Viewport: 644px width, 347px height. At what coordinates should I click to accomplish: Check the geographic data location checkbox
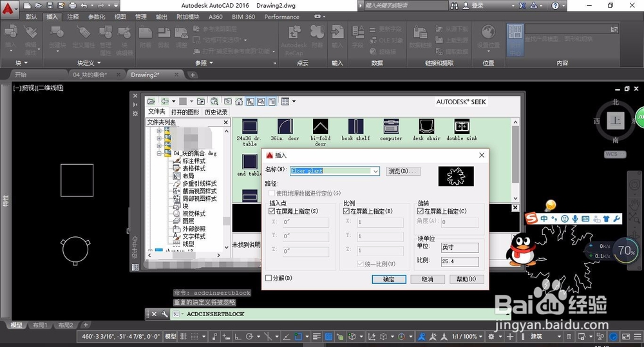point(272,193)
